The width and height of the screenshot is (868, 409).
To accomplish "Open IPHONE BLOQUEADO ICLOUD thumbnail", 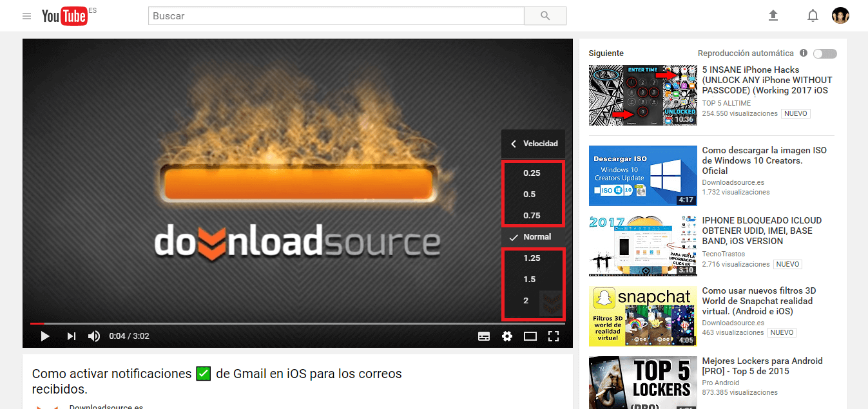I will click(643, 246).
